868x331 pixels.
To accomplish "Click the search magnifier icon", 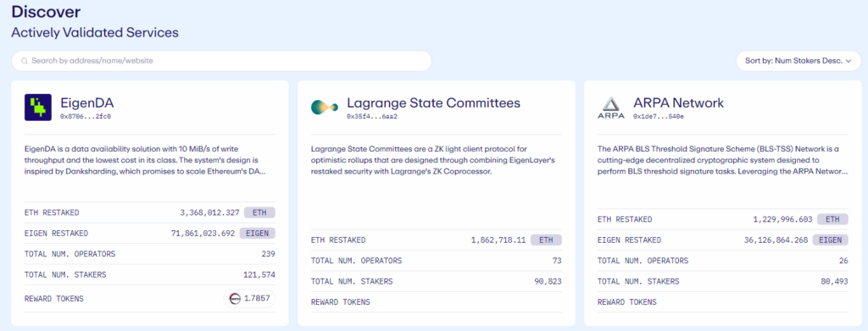I will (25, 61).
